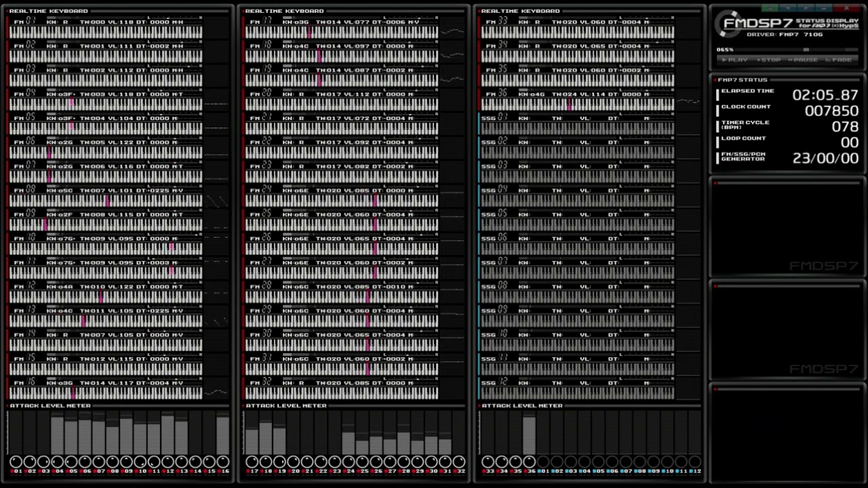This screenshot has width=868, height=488.
Task: Start playback with the PLAY button
Action: pos(735,60)
